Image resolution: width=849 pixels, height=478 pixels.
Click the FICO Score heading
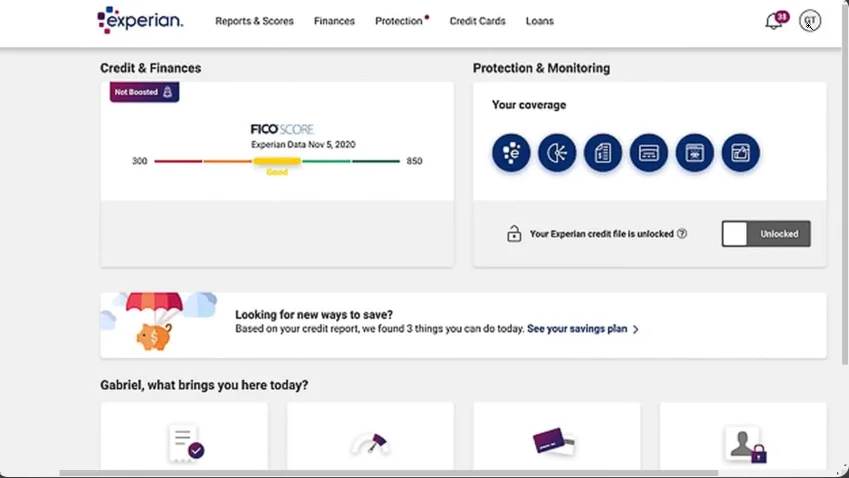point(282,129)
